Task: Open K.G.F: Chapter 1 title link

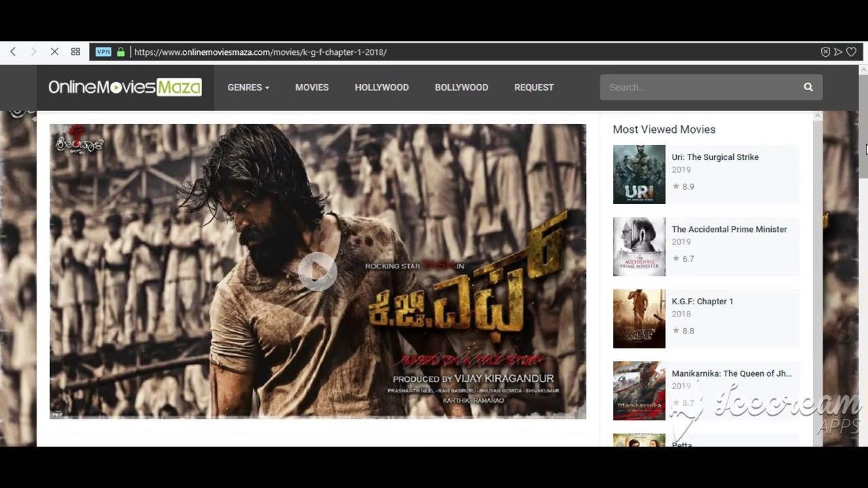Action: point(702,302)
